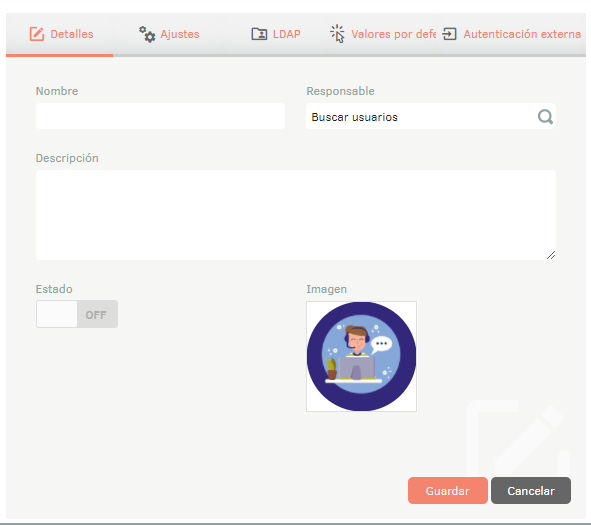The height and width of the screenshot is (525, 591).
Task: Focus the Nombre text field
Action: coord(160,116)
